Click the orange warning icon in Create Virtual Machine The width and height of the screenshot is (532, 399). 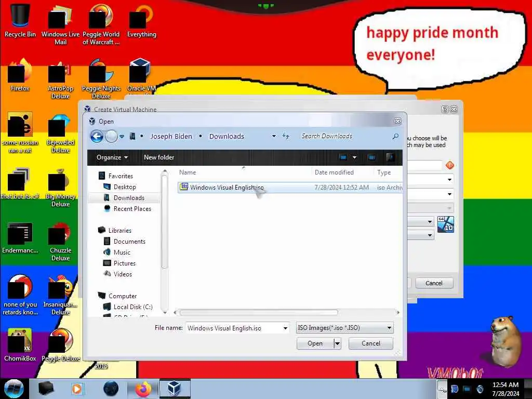point(450,165)
